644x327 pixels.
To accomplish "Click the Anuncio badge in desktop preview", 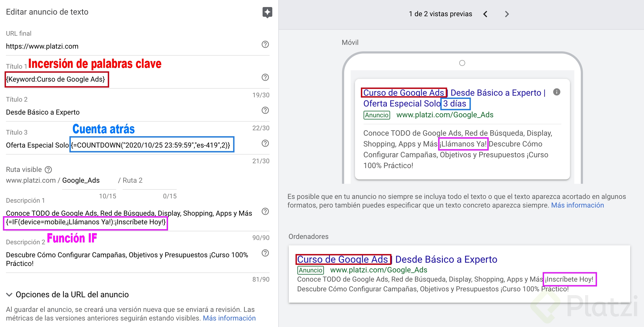I will coord(310,270).
